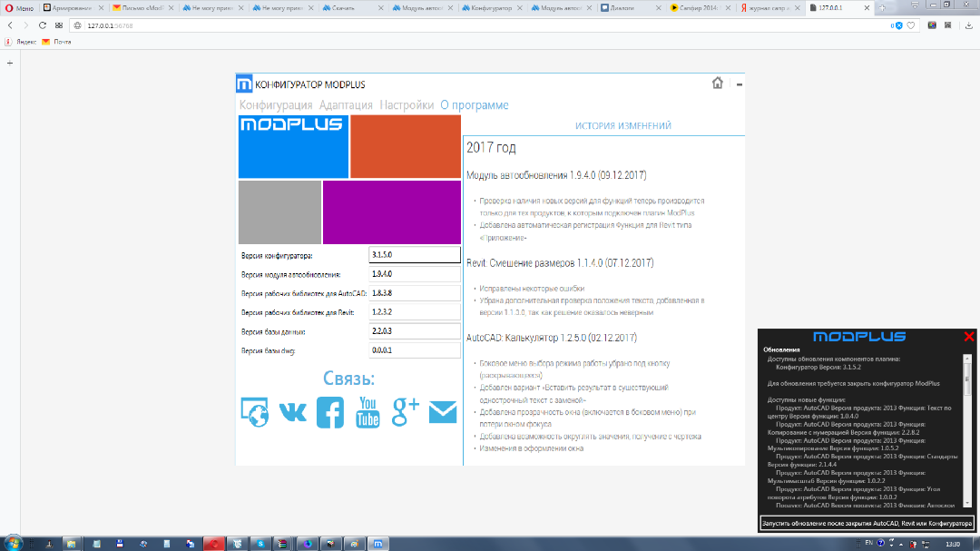Open the Skype icon on the taskbar
The width and height of the screenshot is (980, 551).
click(x=260, y=544)
